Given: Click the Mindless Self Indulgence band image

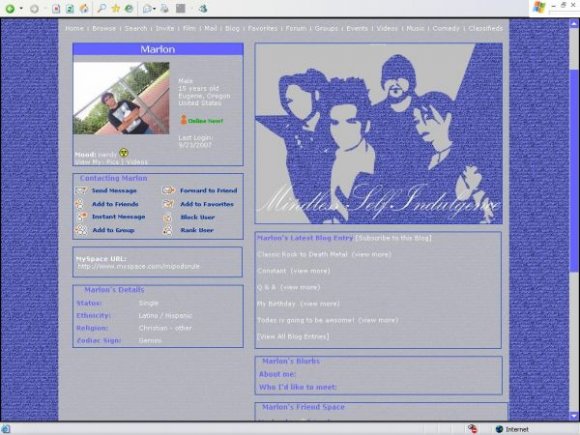Looking at the screenshot, I should [379, 134].
